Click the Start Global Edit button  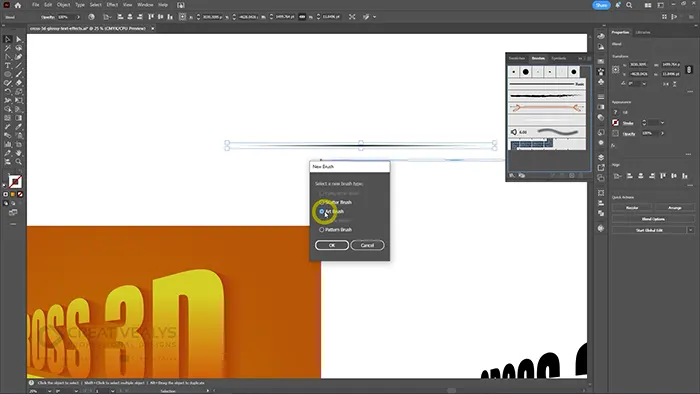649,230
